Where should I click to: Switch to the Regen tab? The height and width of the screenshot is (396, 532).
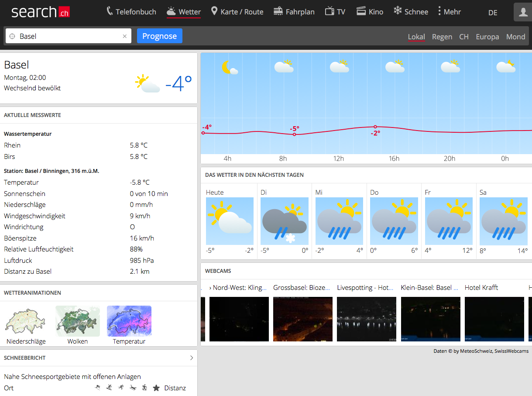[442, 37]
